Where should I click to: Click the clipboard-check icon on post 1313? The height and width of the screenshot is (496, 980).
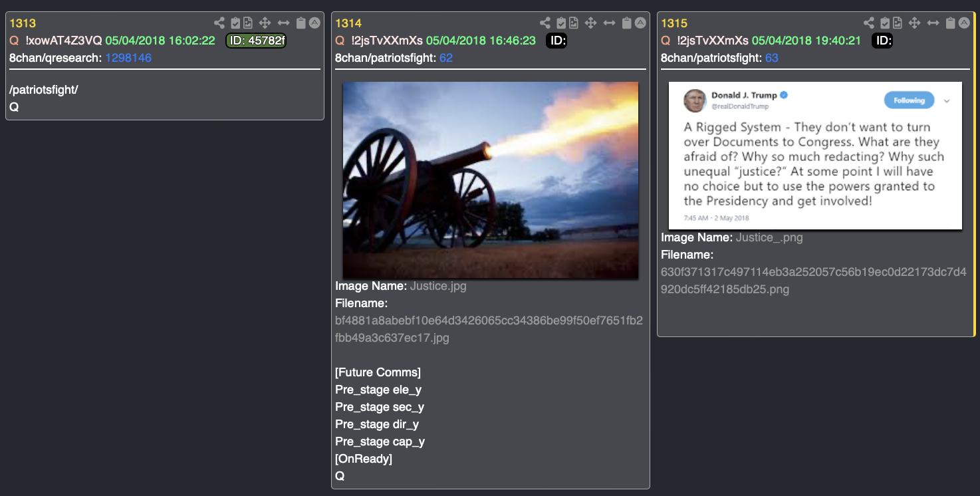[x=235, y=23]
